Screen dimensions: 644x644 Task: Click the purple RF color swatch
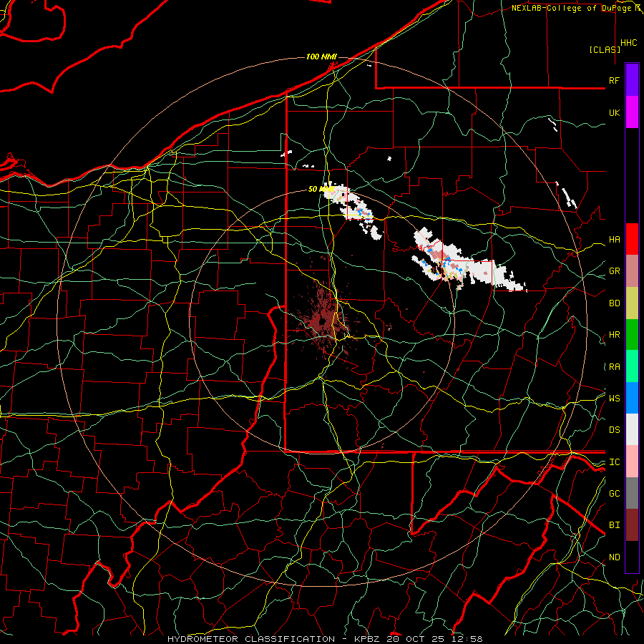coord(632,80)
